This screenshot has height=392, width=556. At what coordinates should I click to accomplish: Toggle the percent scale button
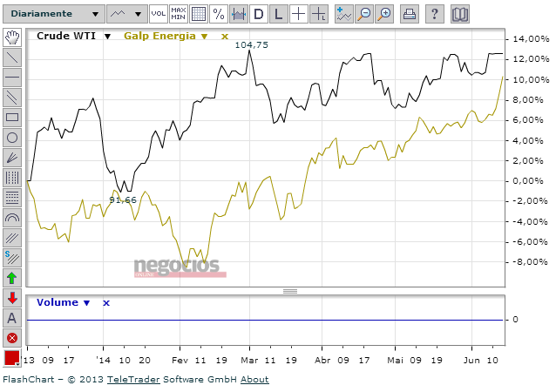[219, 14]
